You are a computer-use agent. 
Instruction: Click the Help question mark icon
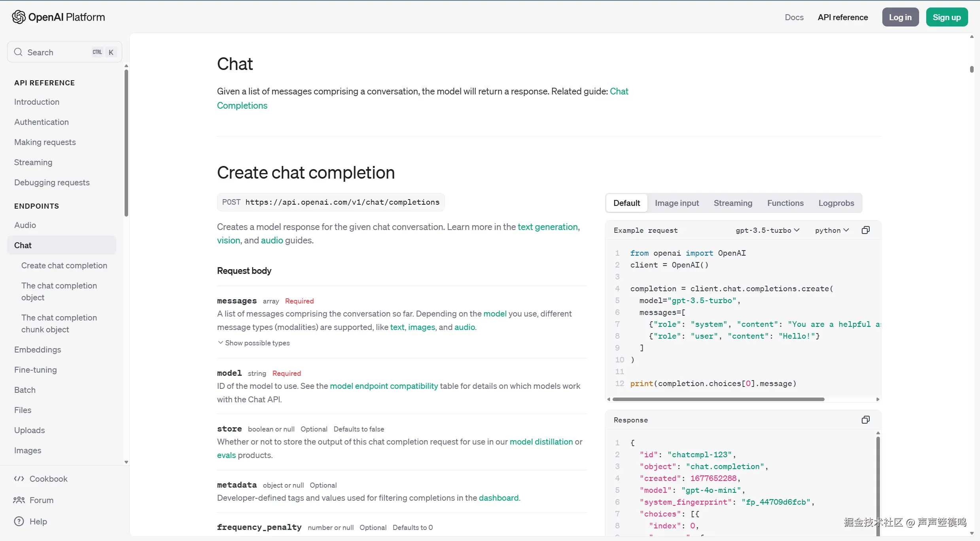(x=19, y=522)
